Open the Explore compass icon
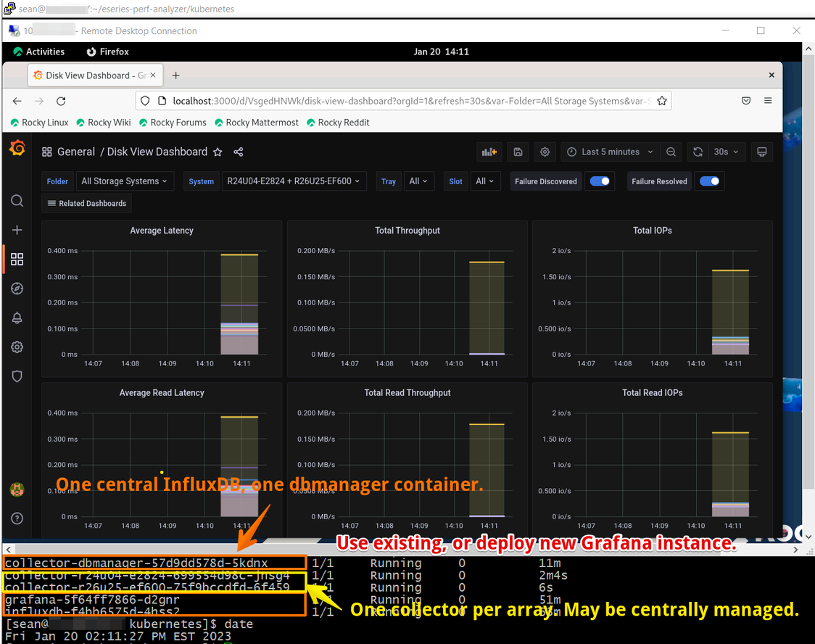 coord(17,289)
